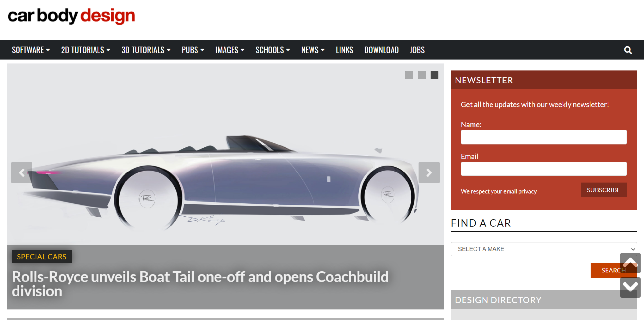The height and width of the screenshot is (326, 644).
Task: Select first slide indicator square
Action: [409, 75]
